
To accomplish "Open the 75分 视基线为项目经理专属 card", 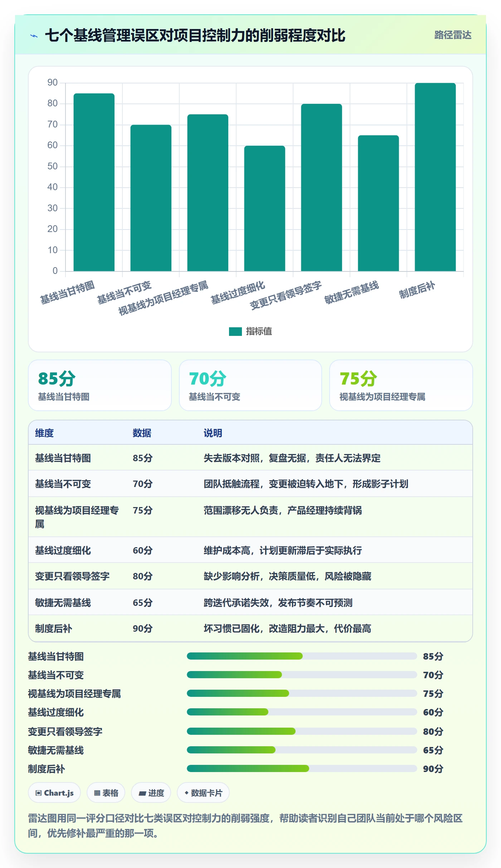I will 401,385.
